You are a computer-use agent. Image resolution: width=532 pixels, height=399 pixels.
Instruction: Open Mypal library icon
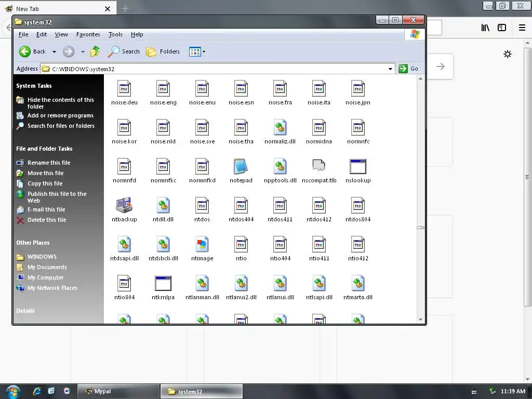485,28
